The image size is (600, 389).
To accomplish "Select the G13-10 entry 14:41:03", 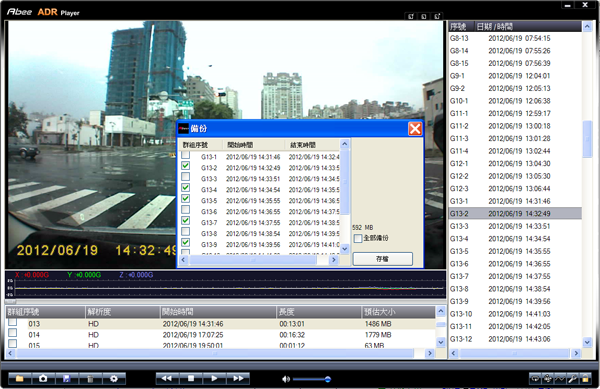I will coord(515,314).
